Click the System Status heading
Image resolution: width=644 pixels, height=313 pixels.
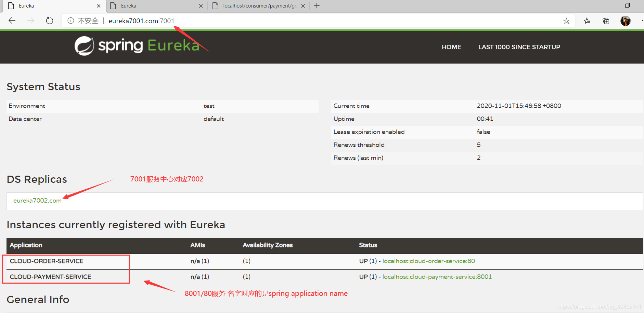click(x=43, y=87)
